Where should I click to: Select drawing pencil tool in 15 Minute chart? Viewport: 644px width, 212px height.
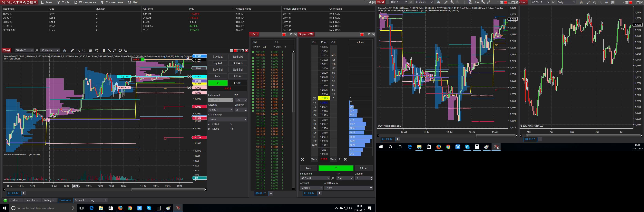(x=72, y=50)
